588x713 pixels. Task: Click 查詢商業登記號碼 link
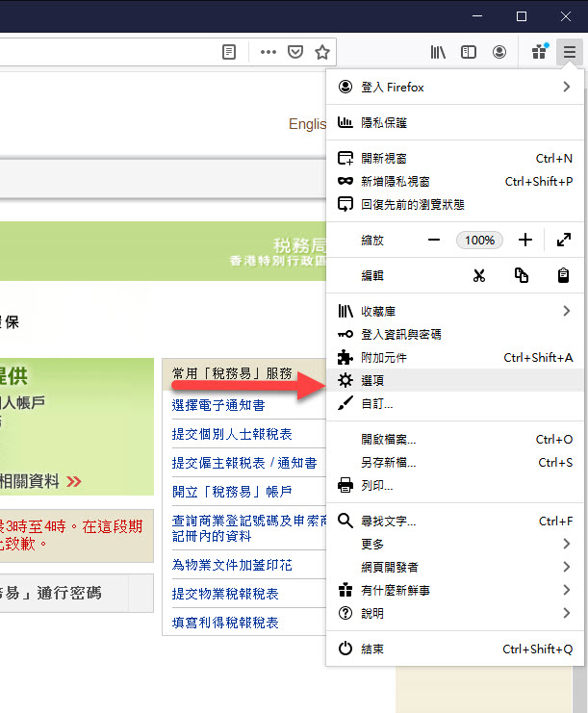coord(249,528)
